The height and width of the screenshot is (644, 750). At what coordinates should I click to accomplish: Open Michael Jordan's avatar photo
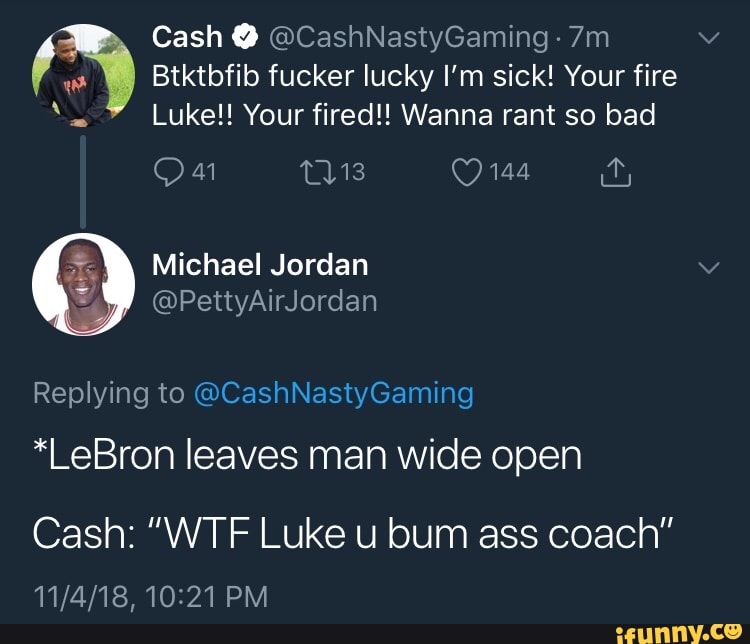[83, 284]
